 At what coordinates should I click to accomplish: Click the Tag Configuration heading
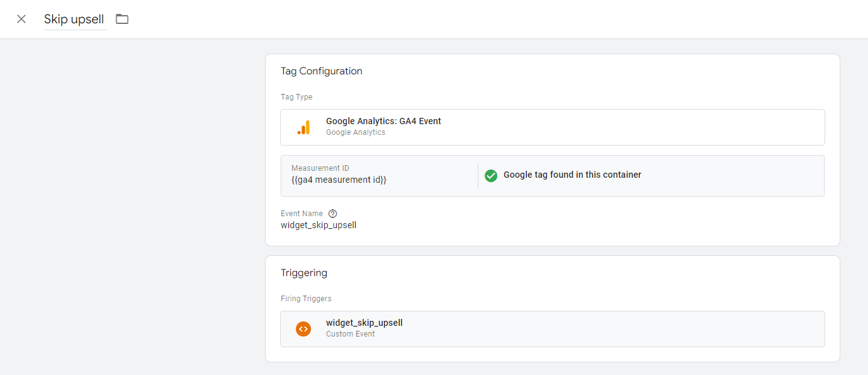coord(322,71)
